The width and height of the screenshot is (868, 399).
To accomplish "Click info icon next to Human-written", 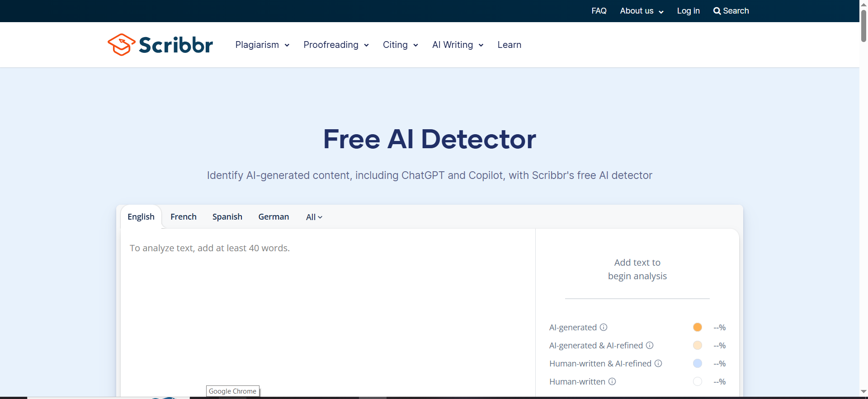I will (x=612, y=381).
